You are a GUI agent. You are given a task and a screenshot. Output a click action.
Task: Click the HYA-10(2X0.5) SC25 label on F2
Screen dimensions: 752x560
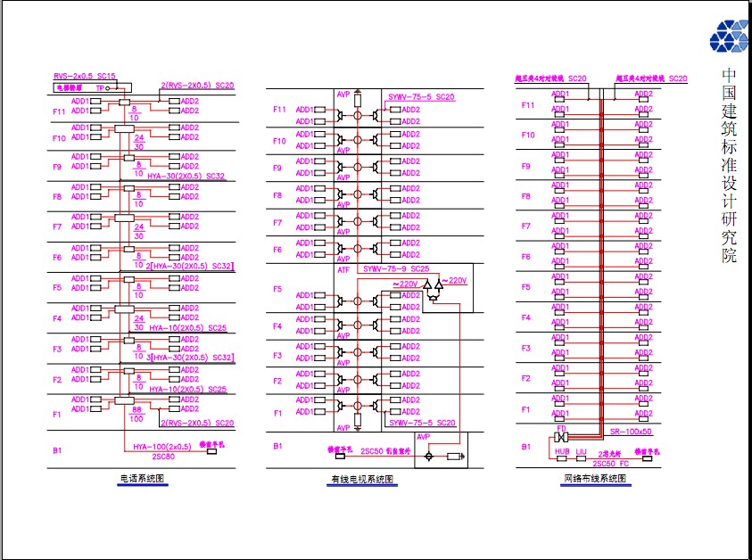188,389
